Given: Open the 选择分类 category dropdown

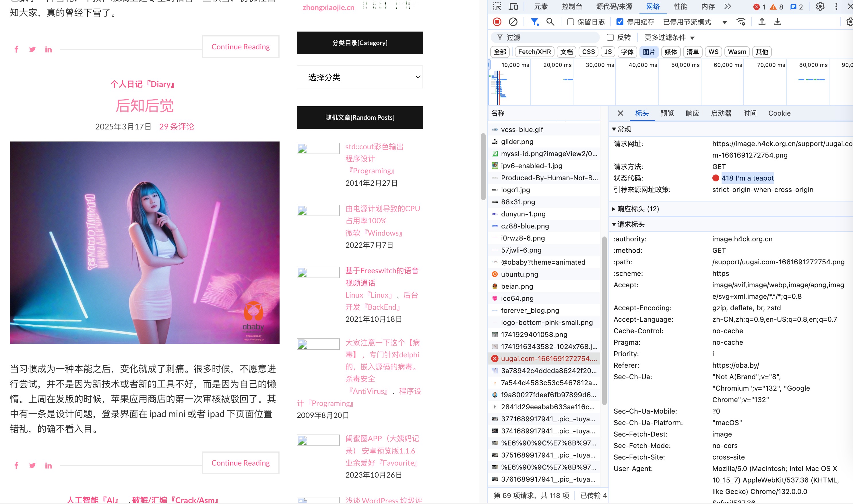Looking at the screenshot, I should tap(360, 77).
